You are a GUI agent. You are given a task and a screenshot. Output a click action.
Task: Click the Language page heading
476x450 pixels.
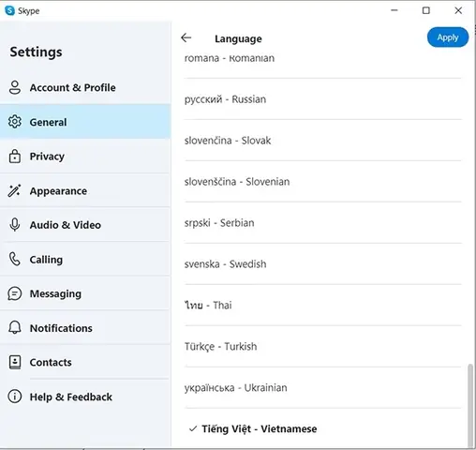[x=238, y=38]
